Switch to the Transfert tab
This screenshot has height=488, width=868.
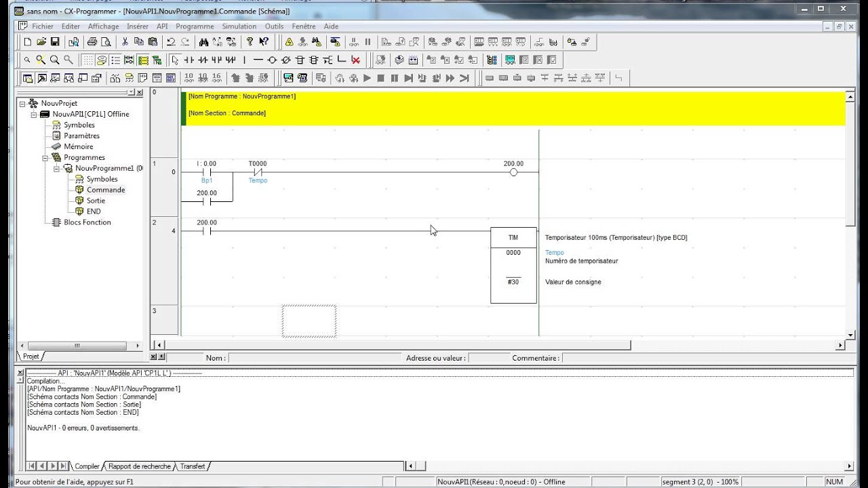[193, 466]
